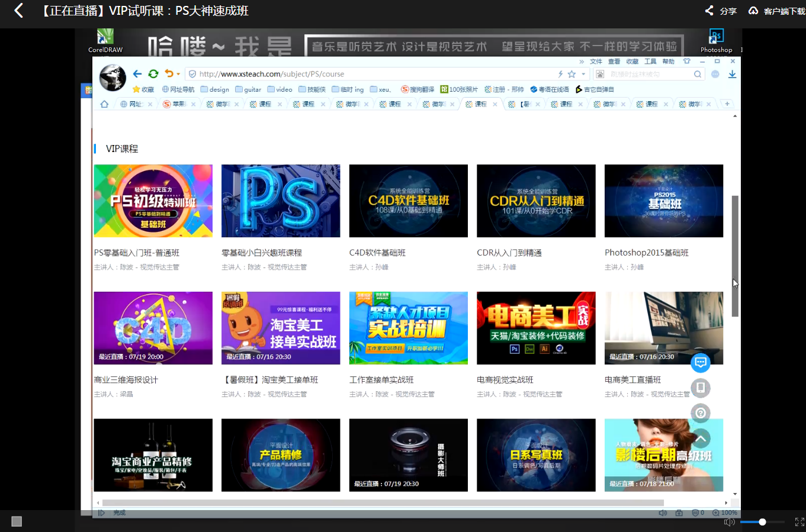Click the player volume slider handle
The image size is (806, 532).
point(763,522)
